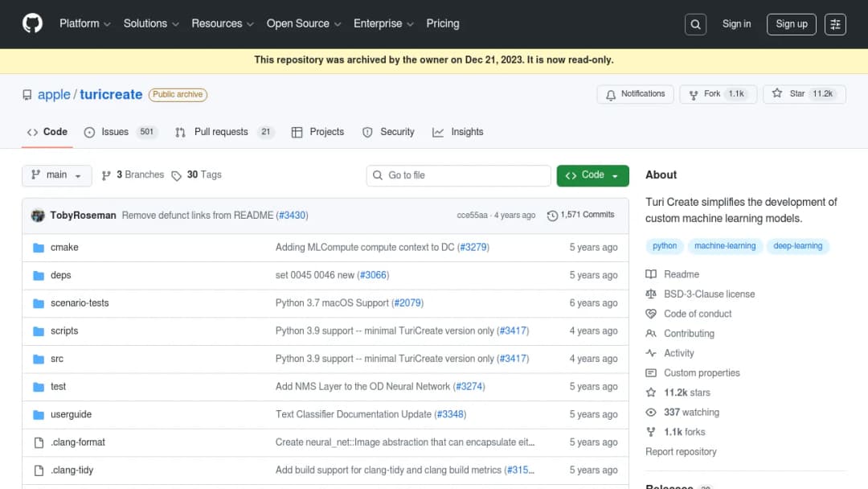Click the cmake folder icon

point(39,248)
